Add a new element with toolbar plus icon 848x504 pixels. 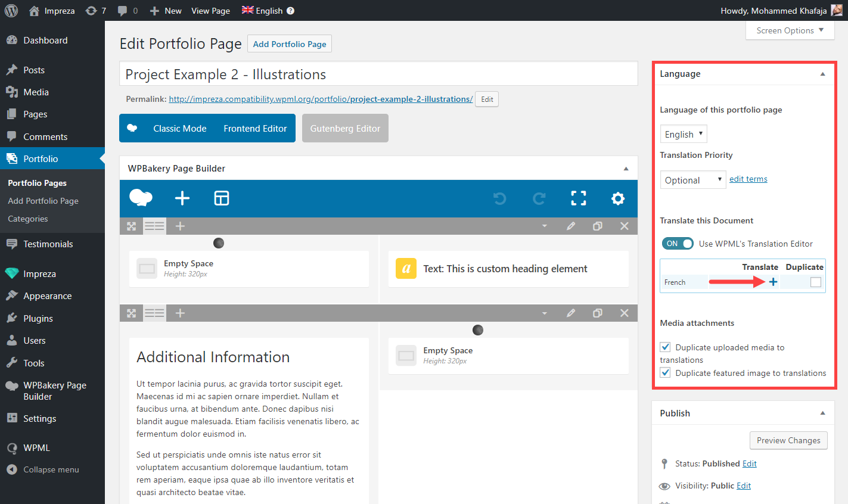pyautogui.click(x=182, y=198)
